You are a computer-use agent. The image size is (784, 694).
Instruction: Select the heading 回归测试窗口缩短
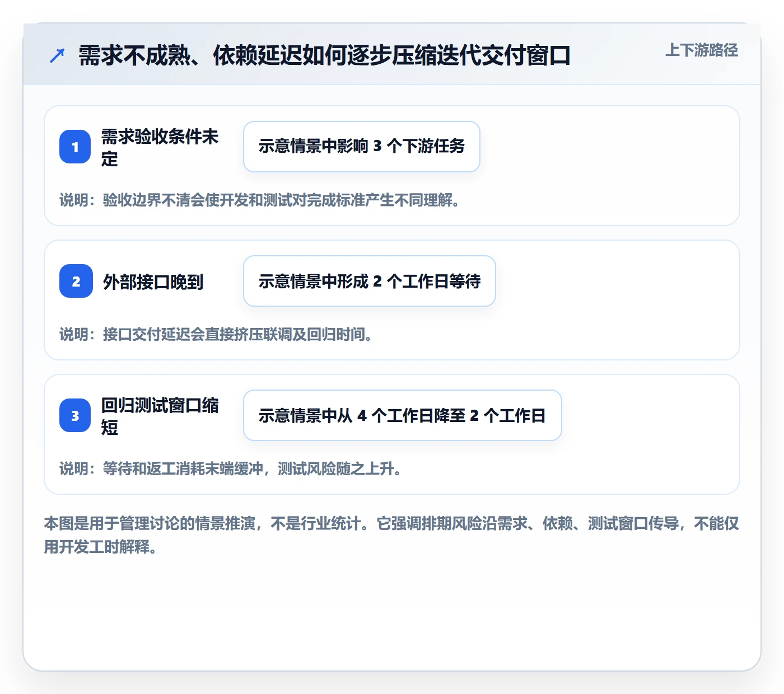[160, 416]
